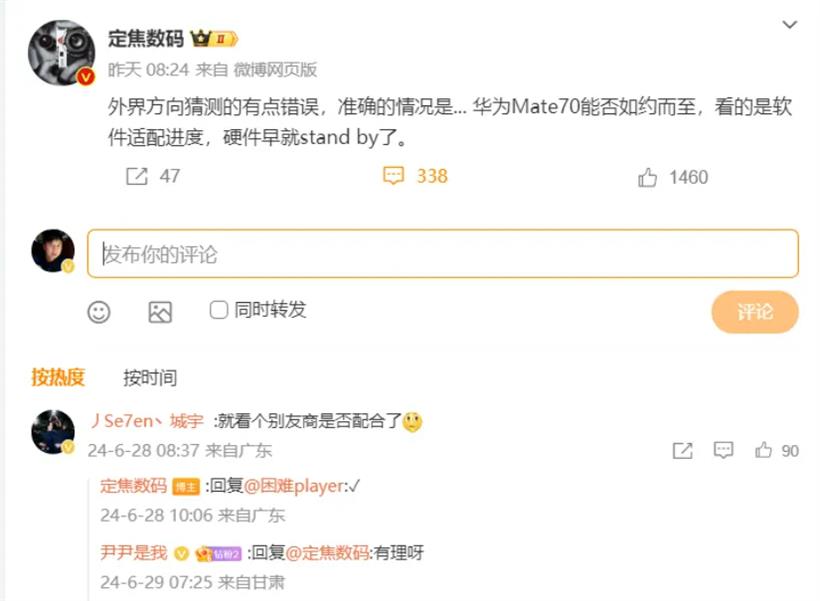The image size is (820, 601).
Task: Open J Se7en、城宇 commenter profile
Action: pyautogui.click(x=147, y=421)
